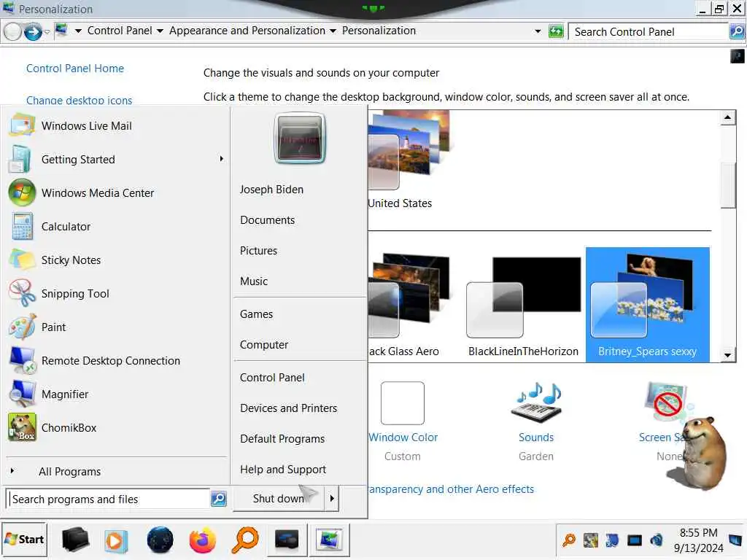Open Paint palette icon

22,327
